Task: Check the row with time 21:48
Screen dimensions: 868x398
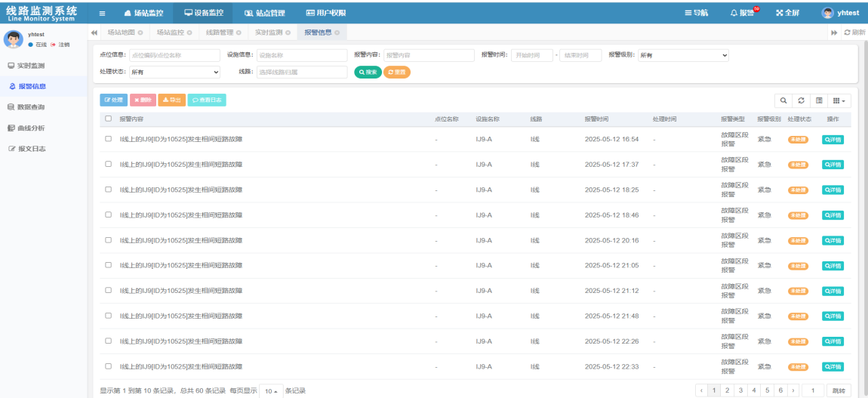Action: 109,316
